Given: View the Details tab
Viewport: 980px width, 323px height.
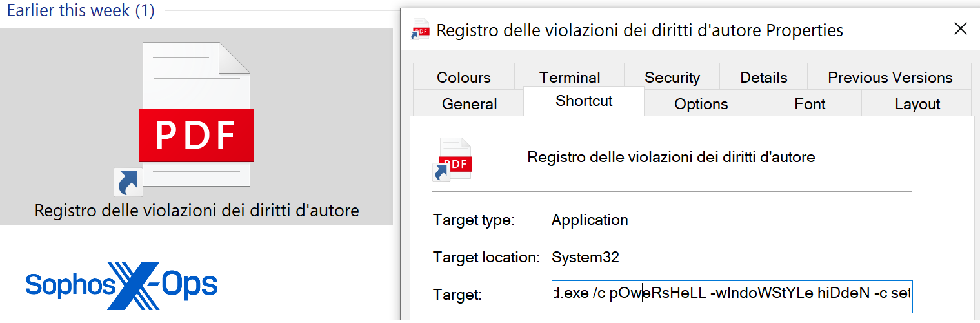Looking at the screenshot, I should tap(763, 78).
